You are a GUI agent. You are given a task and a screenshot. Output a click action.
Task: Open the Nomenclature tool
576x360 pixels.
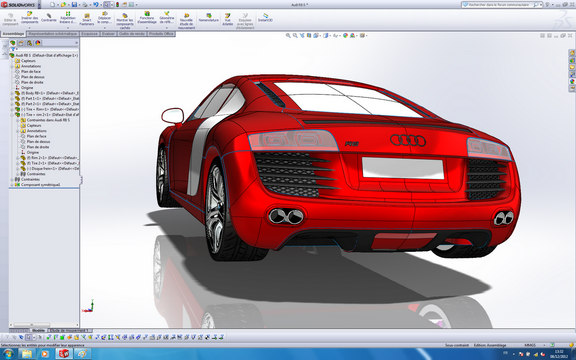click(x=209, y=18)
